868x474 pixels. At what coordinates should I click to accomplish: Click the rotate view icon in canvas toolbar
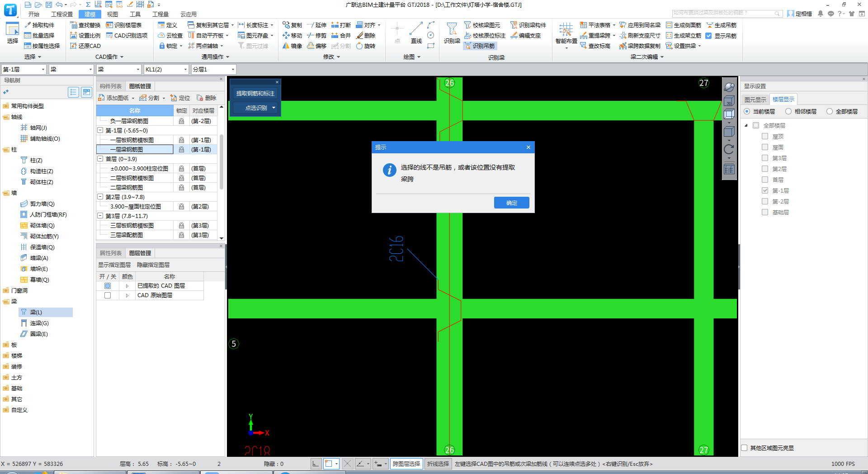[x=729, y=149]
